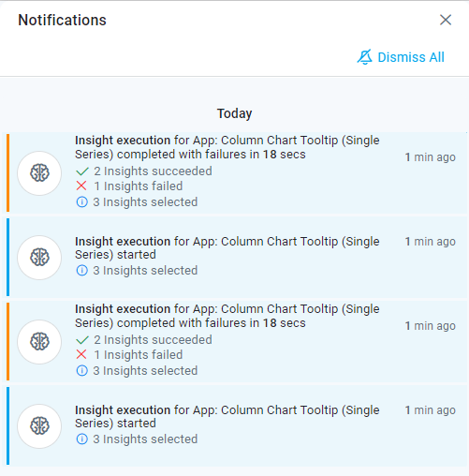Click red X failed icon in third notification
The width and height of the screenshot is (469, 476).
click(81, 354)
